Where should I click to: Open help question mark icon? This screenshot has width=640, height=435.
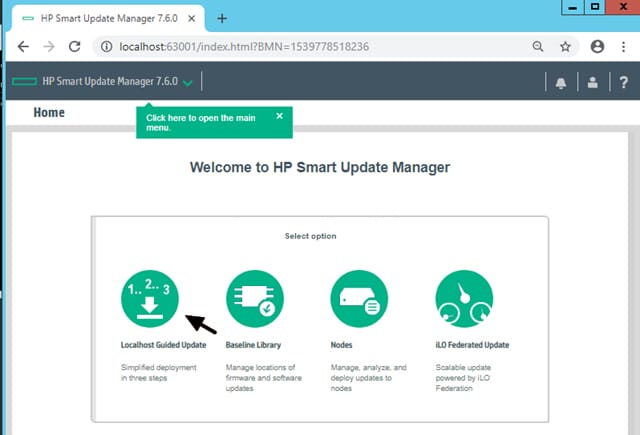[x=624, y=82]
